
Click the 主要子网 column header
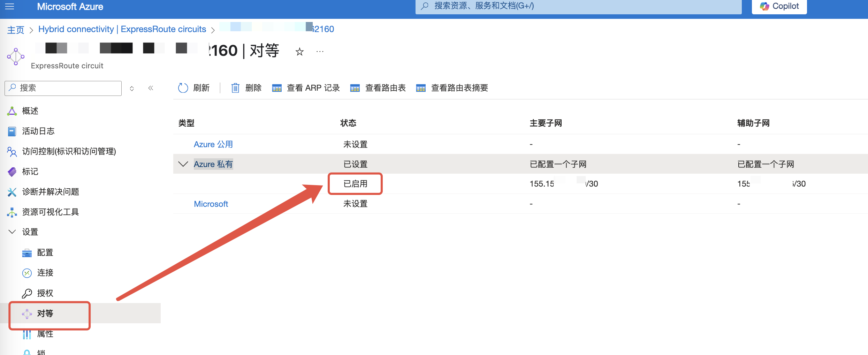coord(546,123)
